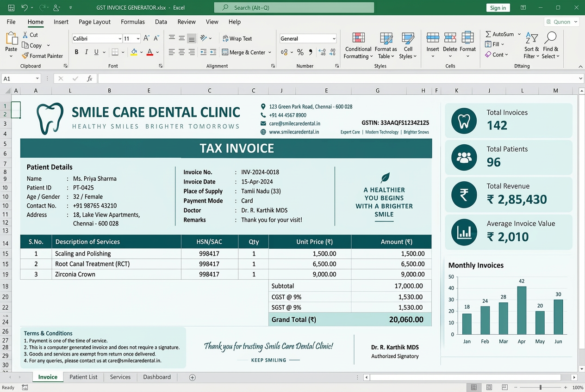The image size is (585, 392).
Task: Click the macro recording status icon
Action: point(25,387)
